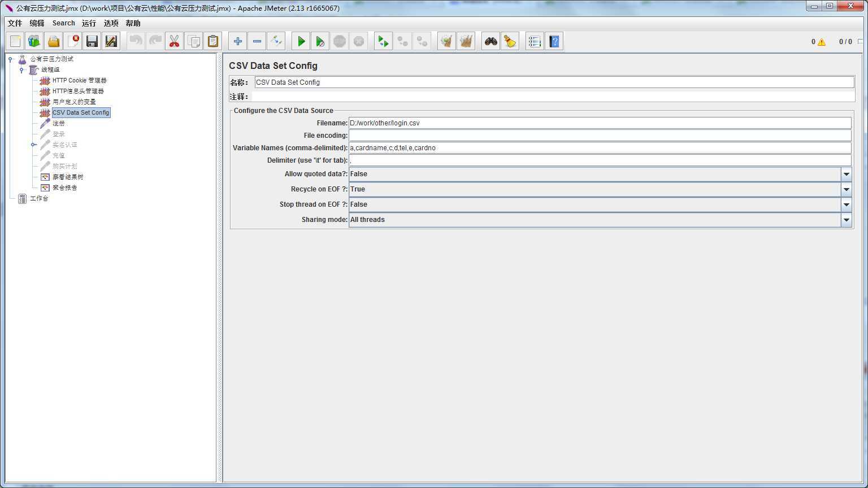This screenshot has width=868, height=488.
Task: Expand the 实名认证 tree node handle
Action: tap(33, 145)
